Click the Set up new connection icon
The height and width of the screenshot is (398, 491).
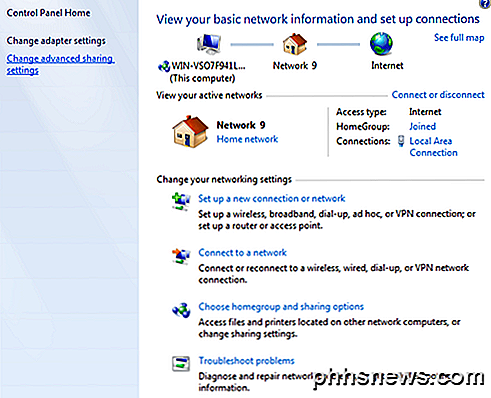tap(181, 201)
